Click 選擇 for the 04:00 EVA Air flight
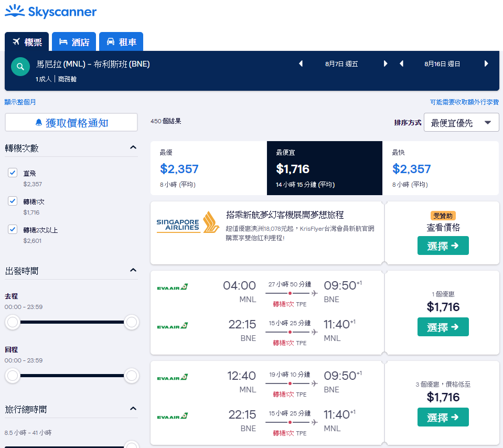 click(x=443, y=327)
